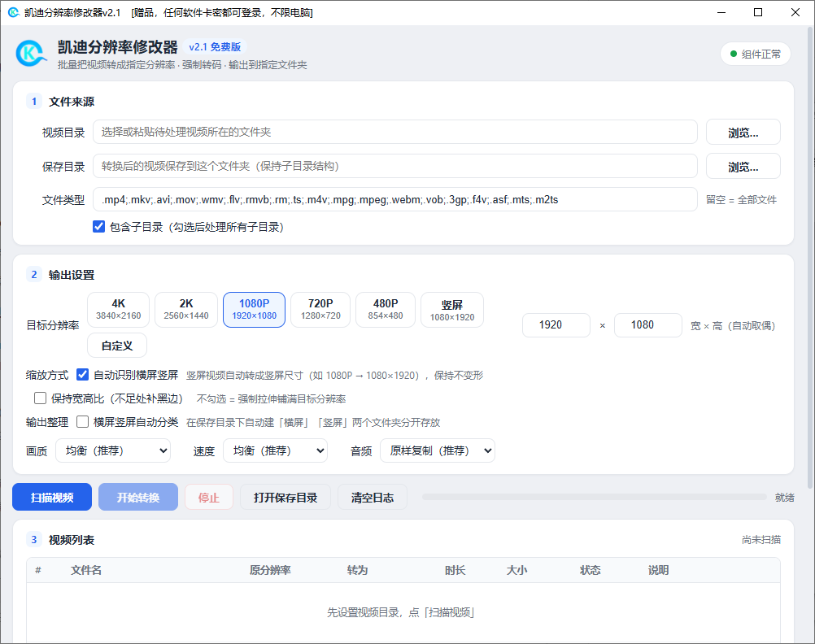Click the red 停止 button
Screen dimensions: 815x644
pos(209,497)
